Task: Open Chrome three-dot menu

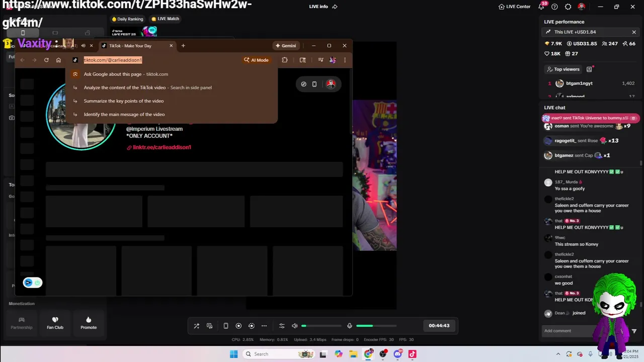Action: [x=345, y=60]
